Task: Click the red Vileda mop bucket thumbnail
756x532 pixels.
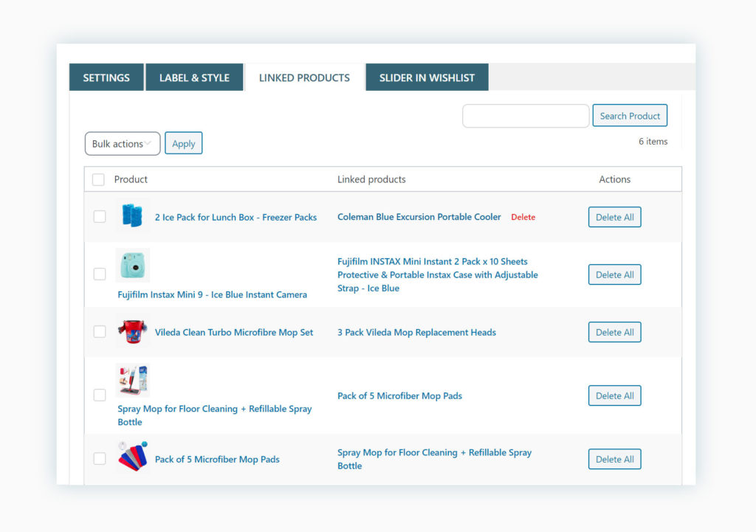Action: 133,332
